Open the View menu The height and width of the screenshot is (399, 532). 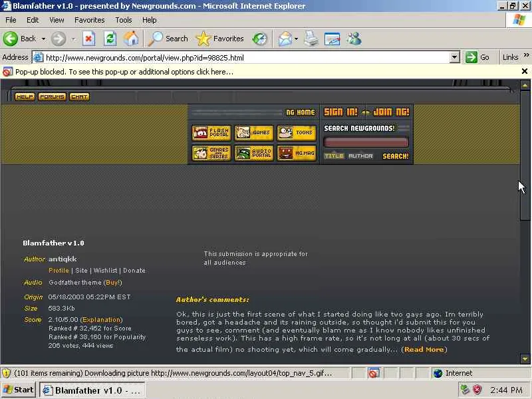click(x=57, y=20)
